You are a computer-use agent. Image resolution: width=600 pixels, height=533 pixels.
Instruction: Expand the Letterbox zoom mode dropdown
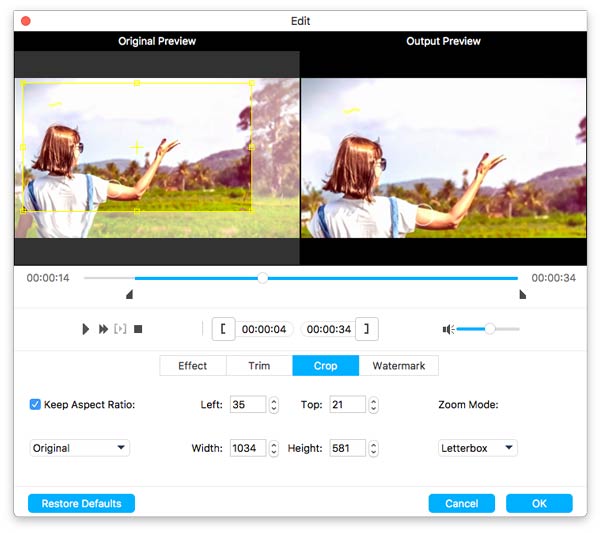[x=478, y=448]
